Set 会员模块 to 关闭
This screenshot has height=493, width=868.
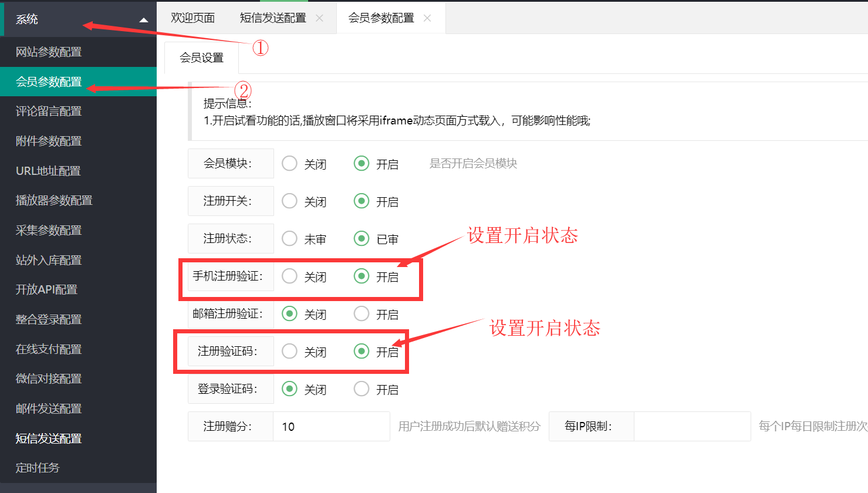click(x=289, y=163)
